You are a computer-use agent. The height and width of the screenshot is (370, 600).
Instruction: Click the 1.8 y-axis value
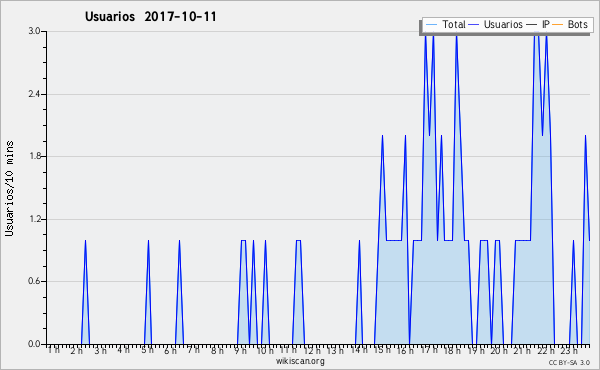[x=34, y=156]
